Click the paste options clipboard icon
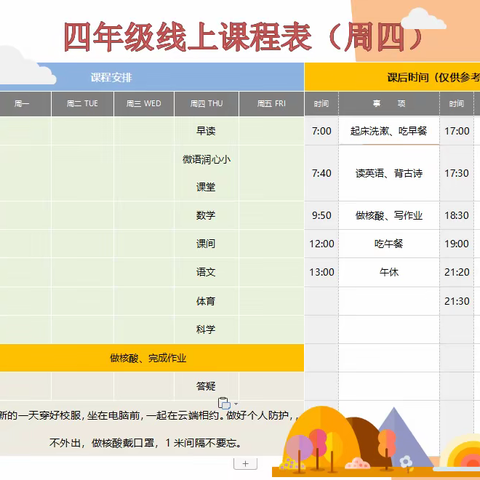Viewport: 480px width, 480px height. coord(224,403)
